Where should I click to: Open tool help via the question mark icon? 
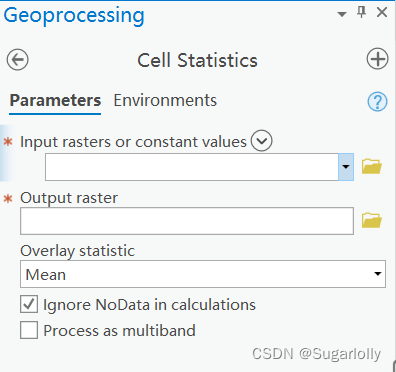tap(378, 101)
